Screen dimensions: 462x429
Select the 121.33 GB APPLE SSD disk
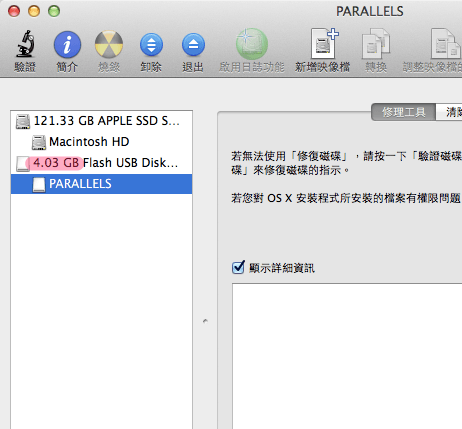click(x=101, y=121)
